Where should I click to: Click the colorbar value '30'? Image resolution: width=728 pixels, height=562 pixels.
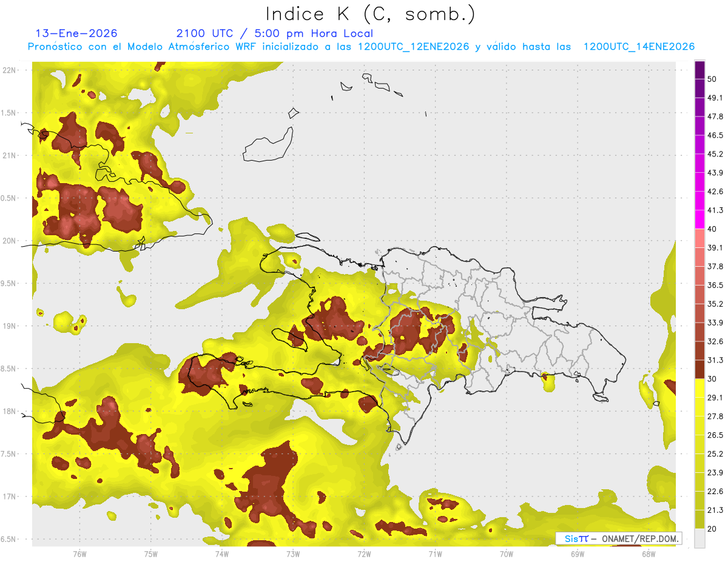(712, 379)
